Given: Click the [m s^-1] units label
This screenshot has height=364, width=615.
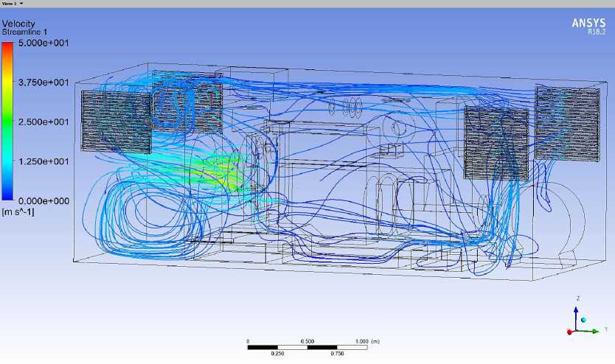Looking at the screenshot, I should coord(19,212).
